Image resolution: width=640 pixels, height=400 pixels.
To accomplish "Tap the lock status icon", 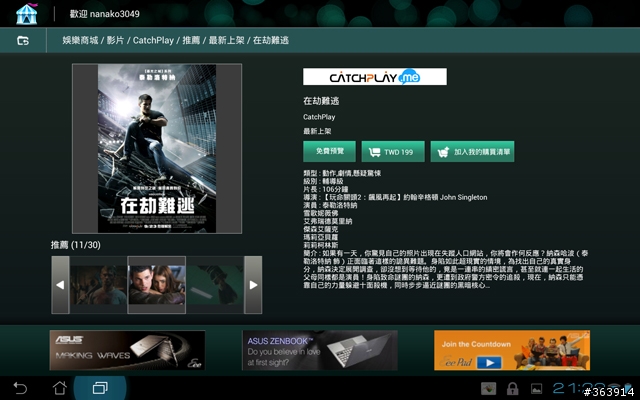I will point(512,389).
